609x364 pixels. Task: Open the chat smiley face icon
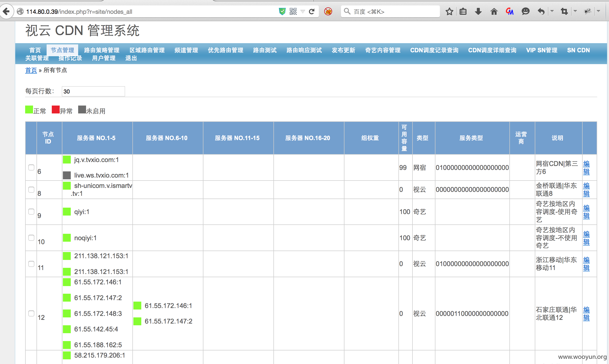pos(525,11)
